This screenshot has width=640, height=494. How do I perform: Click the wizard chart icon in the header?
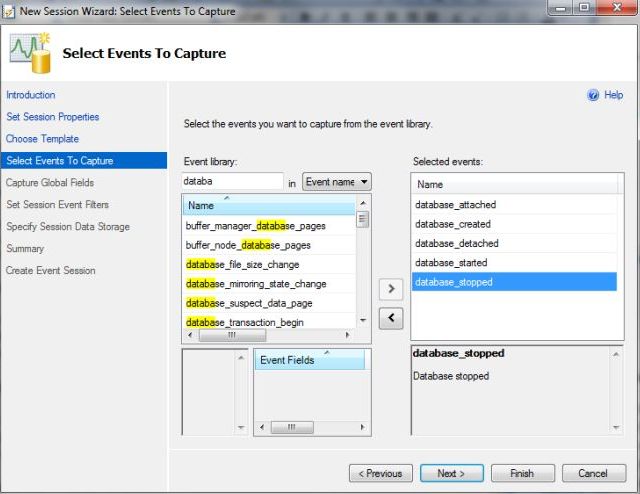[x=30, y=53]
